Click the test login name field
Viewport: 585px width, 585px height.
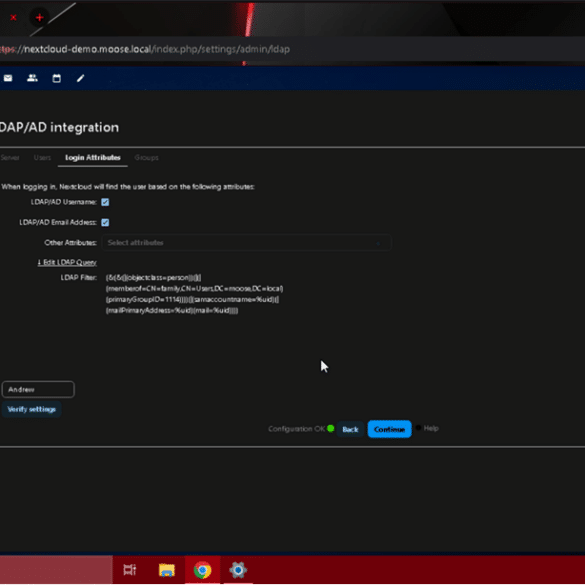38,390
